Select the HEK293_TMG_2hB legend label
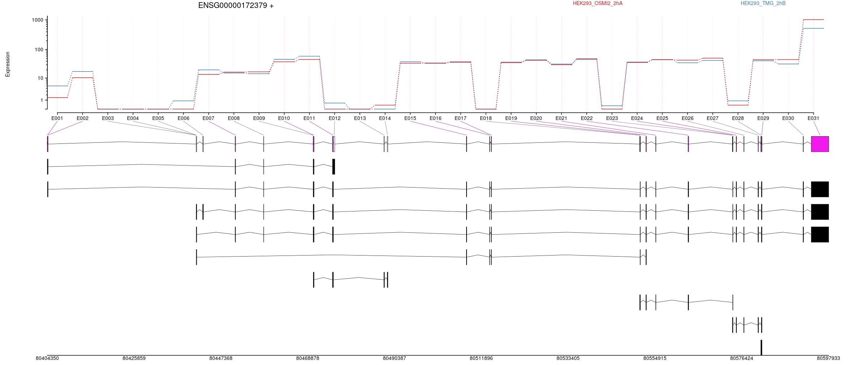This screenshot has width=868, height=365. pos(763,3)
